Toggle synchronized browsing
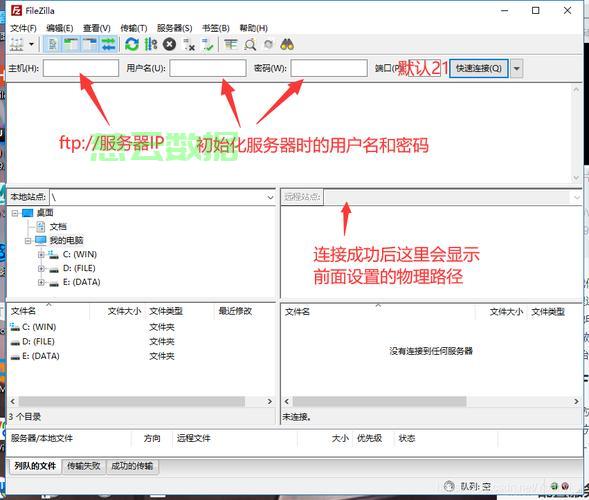This screenshot has height=500, width=589. pos(268,45)
